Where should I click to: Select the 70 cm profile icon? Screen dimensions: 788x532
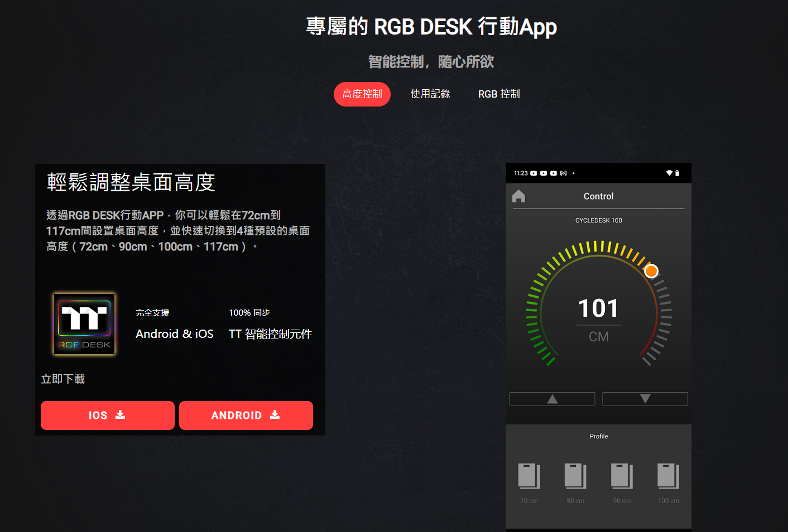click(529, 476)
